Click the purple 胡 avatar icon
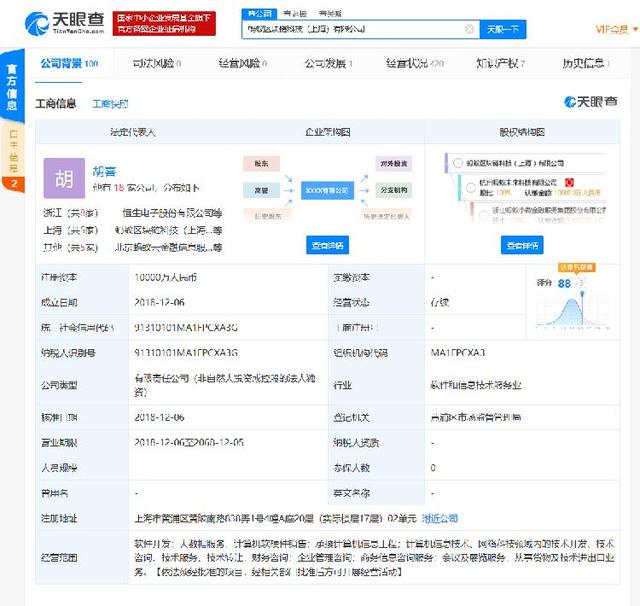Viewport: 640px width, 606px height. tap(64, 178)
